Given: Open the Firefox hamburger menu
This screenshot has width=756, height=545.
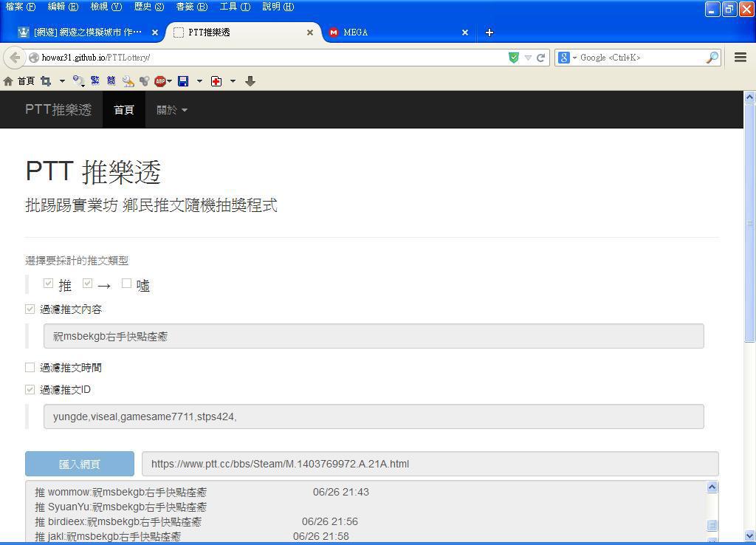Looking at the screenshot, I should (x=740, y=58).
